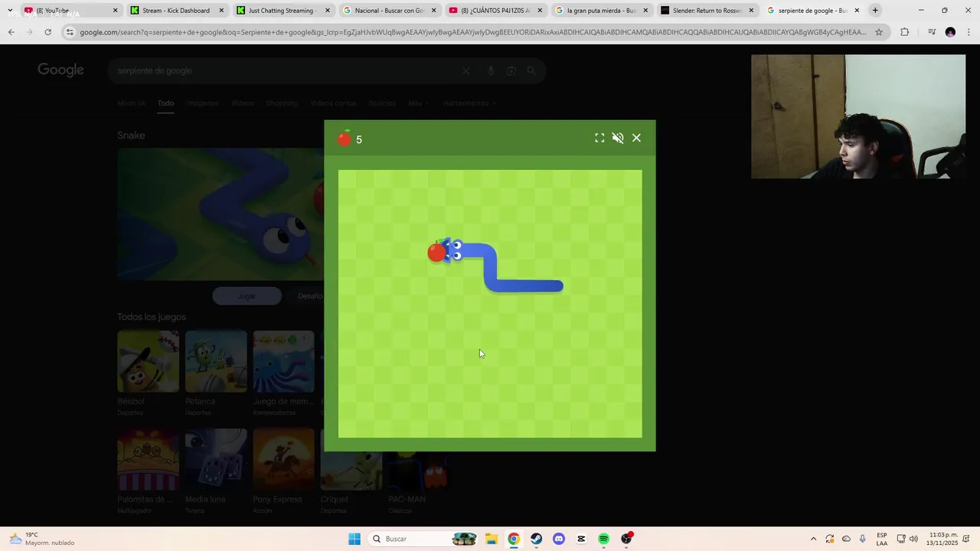
Task: Open File Explorer from taskbar
Action: tap(491, 539)
